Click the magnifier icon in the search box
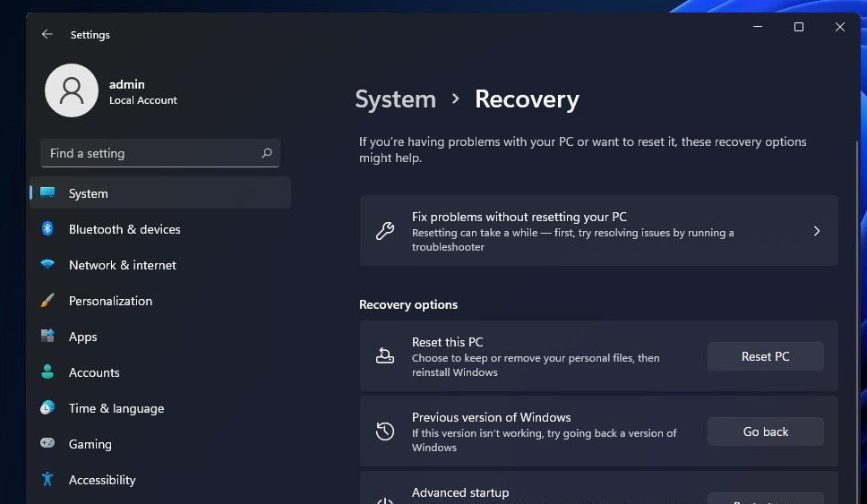Viewport: 867px width, 504px height. click(267, 153)
